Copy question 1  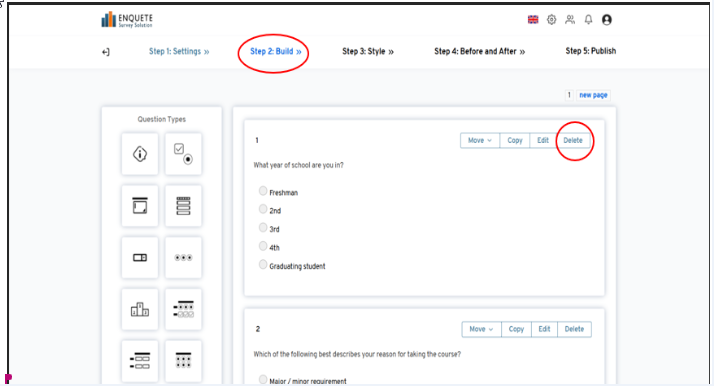pos(515,141)
